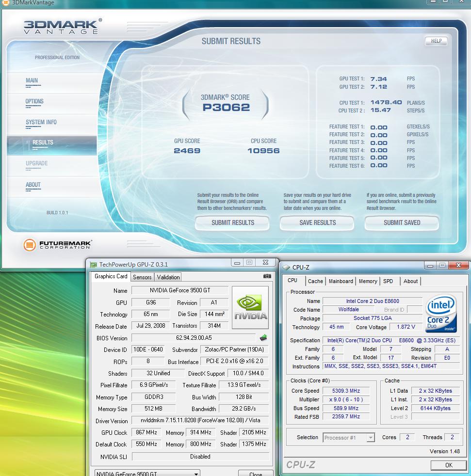Click the 3DMark Vantage logo

(x=63, y=26)
